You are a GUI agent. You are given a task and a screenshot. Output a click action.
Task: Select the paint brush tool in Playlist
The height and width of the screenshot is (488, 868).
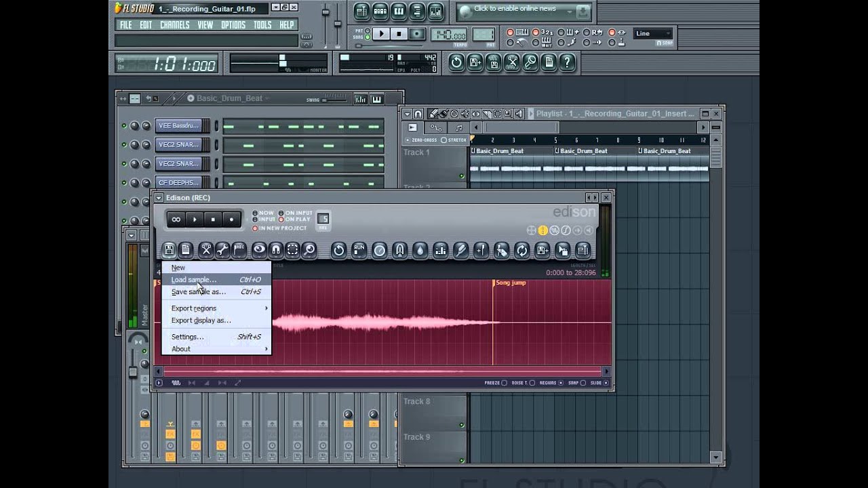tap(443, 114)
